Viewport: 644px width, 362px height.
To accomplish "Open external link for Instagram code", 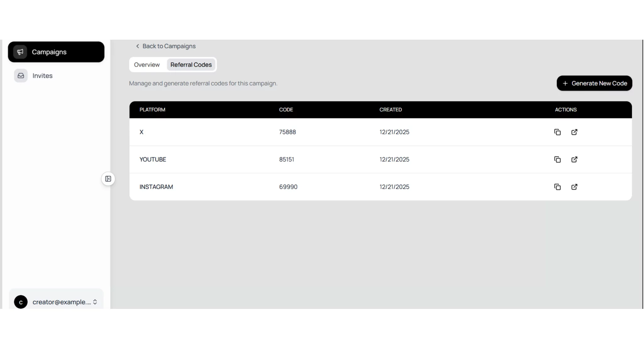I will (574, 187).
